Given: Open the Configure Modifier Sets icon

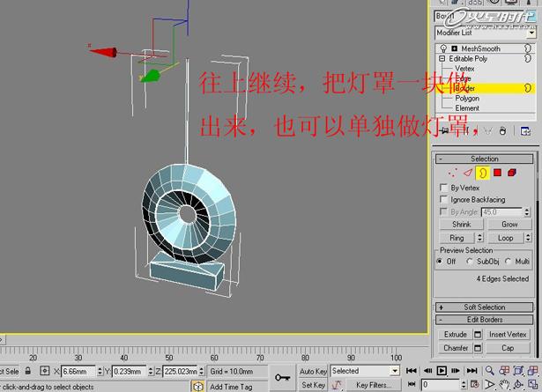Looking at the screenshot, I should 526,131.
